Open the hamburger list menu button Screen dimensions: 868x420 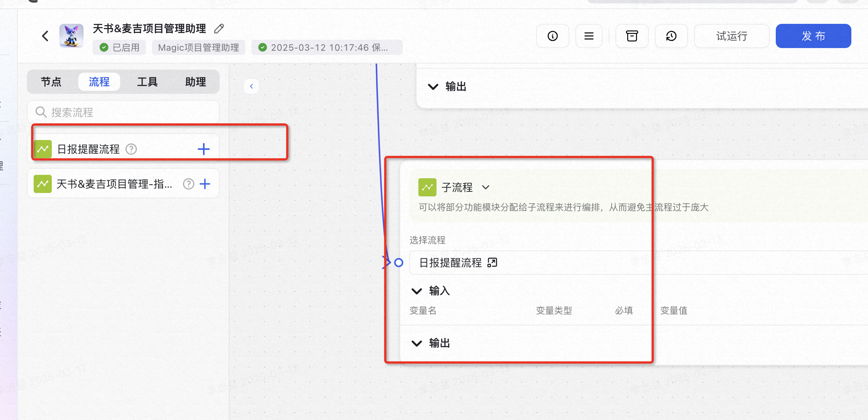[589, 36]
